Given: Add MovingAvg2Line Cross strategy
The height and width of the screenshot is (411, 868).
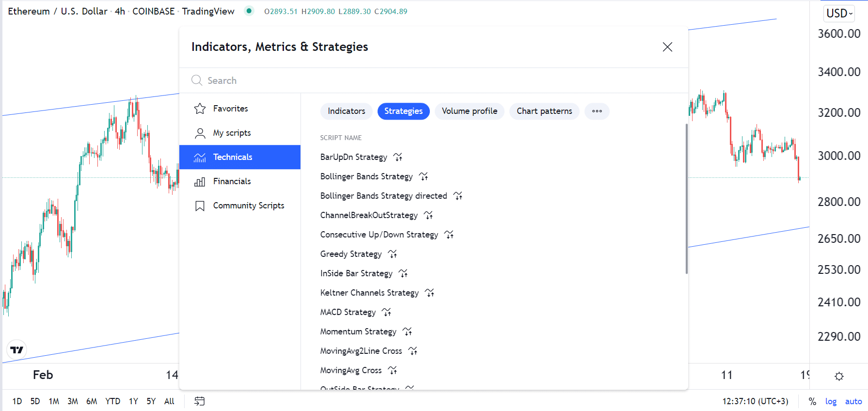Looking at the screenshot, I should pos(361,351).
